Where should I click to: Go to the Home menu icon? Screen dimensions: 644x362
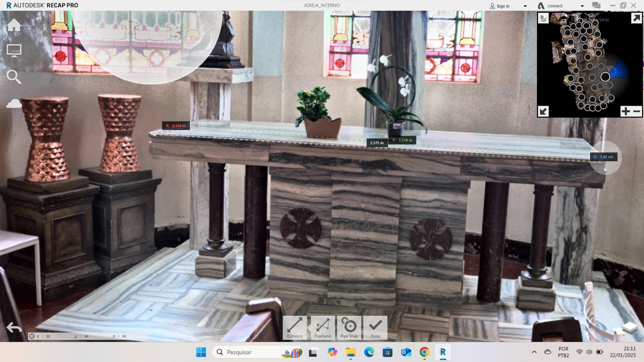pos(14,25)
